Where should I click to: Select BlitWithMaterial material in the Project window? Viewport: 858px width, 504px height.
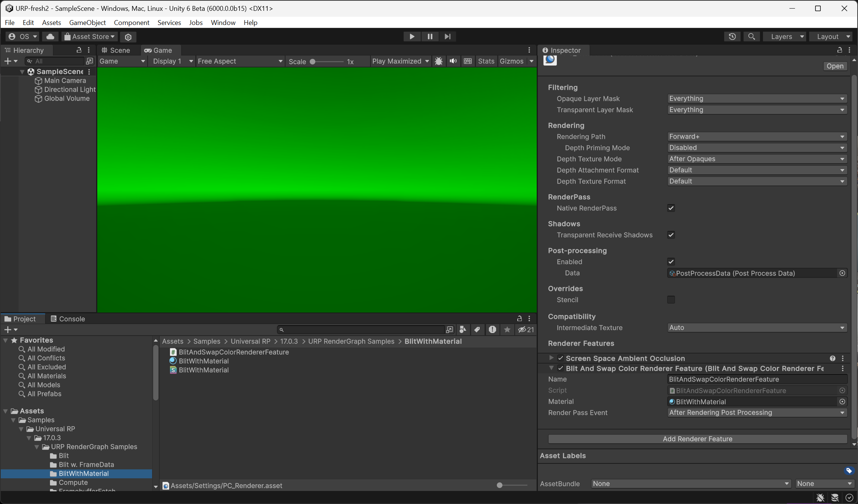pyautogui.click(x=203, y=361)
